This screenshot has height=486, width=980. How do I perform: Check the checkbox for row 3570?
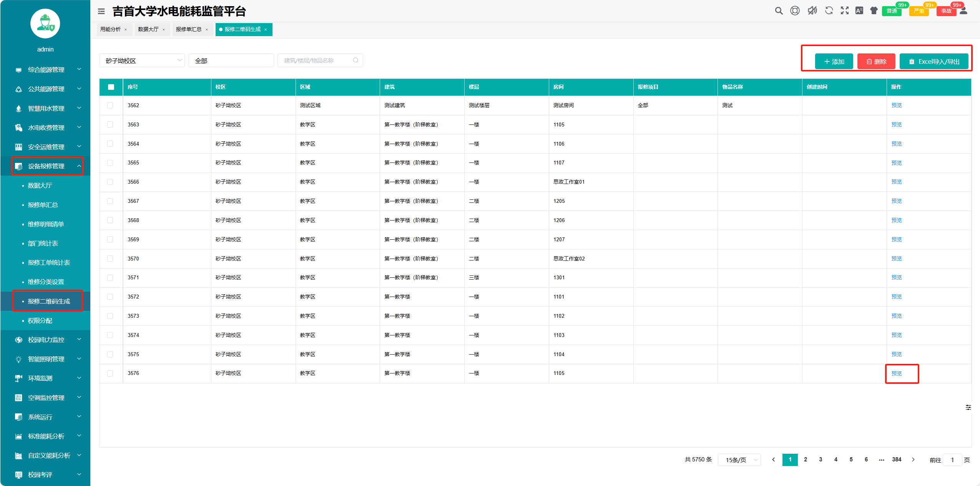click(110, 259)
